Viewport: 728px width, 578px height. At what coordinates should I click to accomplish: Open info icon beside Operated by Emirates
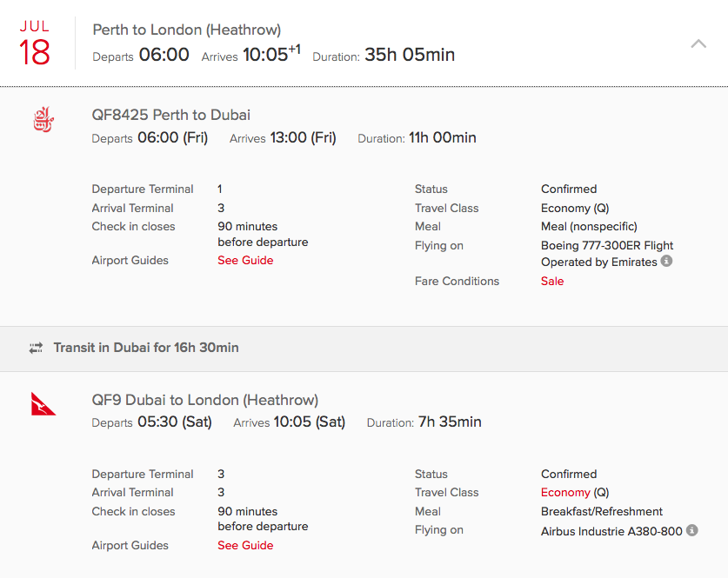coord(667,261)
